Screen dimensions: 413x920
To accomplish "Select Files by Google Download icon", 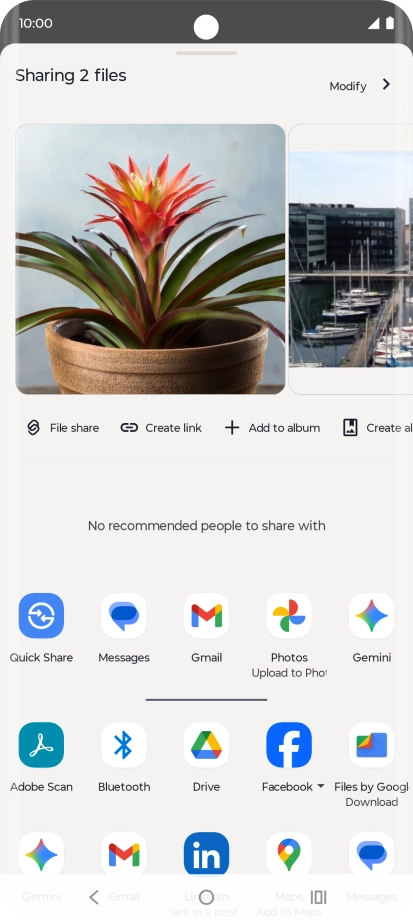I will coord(372,745).
